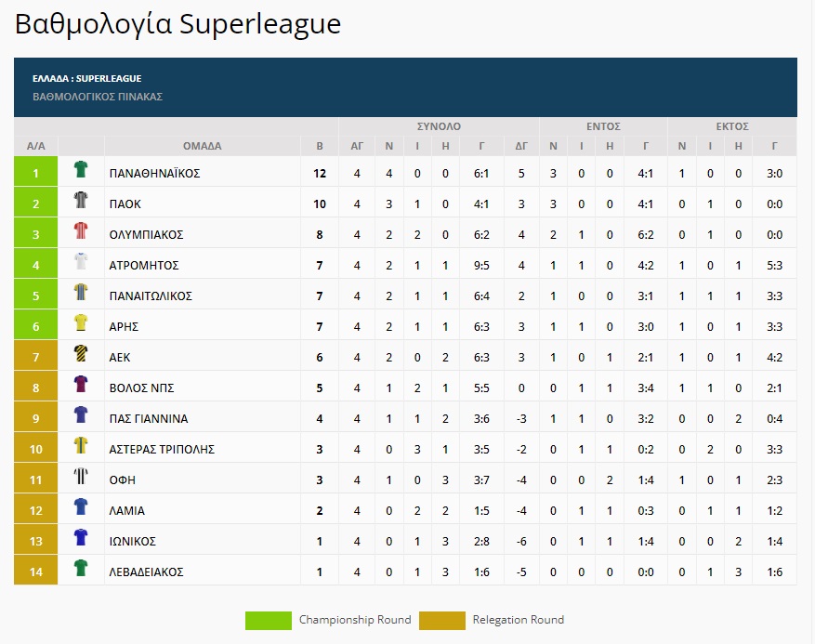
Task: Click the yellow Aris jersey icon
Action: click(x=81, y=322)
